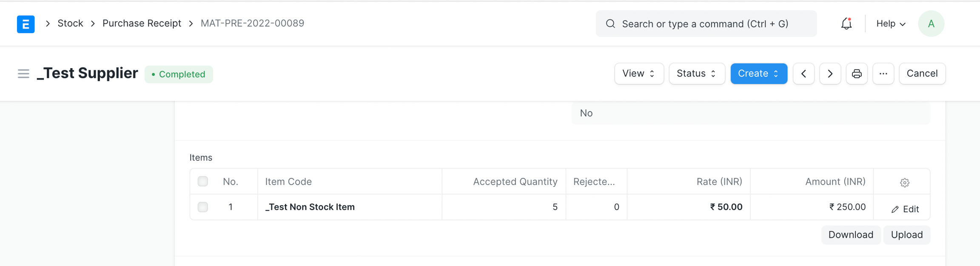Open Items table settings gear
This screenshot has width=980, height=266.
(904, 183)
